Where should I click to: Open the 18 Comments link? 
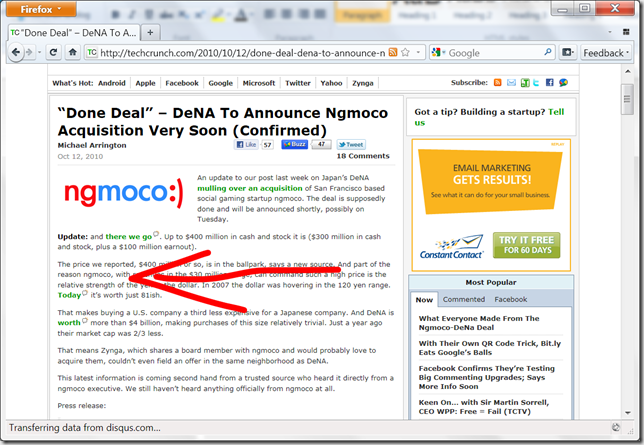363,156
